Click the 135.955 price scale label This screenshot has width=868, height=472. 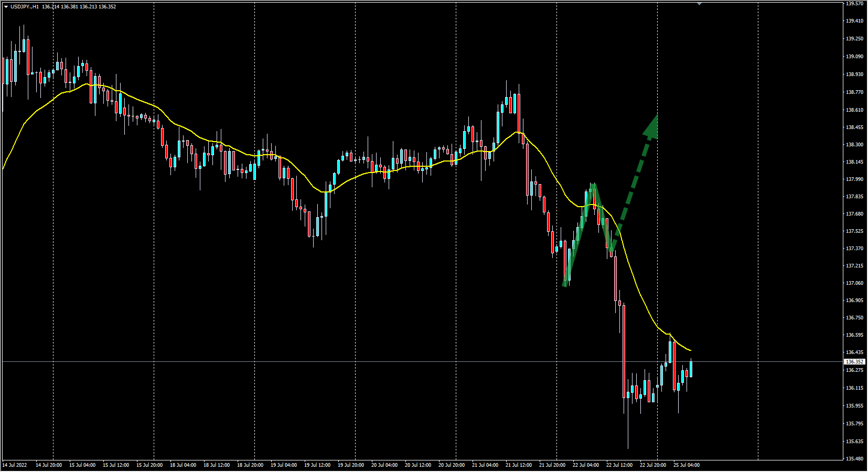click(x=855, y=406)
